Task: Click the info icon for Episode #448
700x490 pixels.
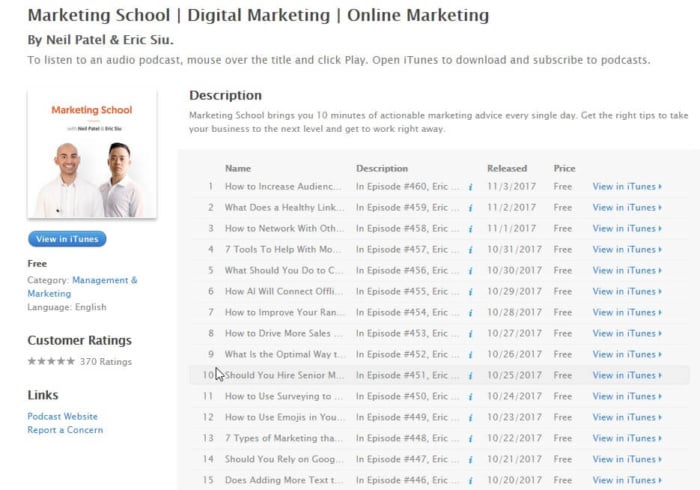Action: tap(471, 439)
